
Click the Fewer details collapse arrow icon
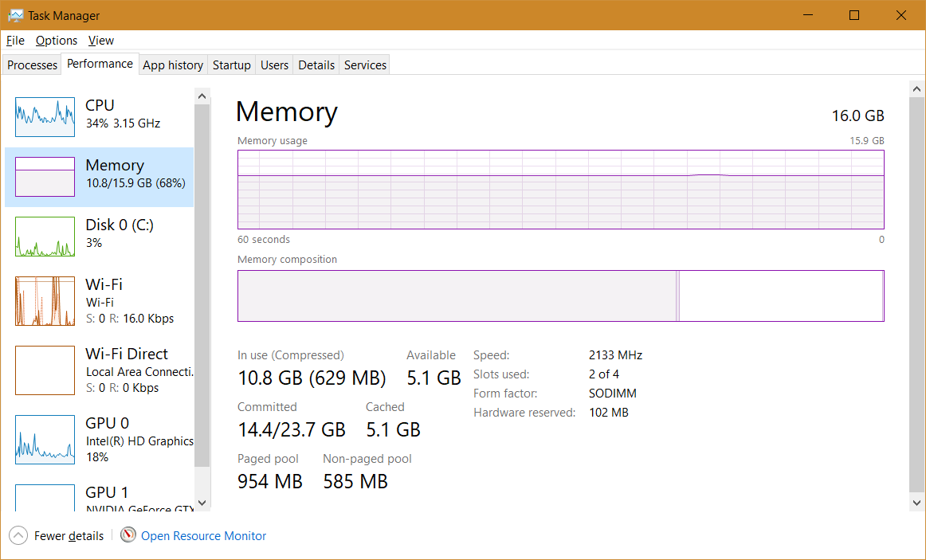[x=19, y=535]
